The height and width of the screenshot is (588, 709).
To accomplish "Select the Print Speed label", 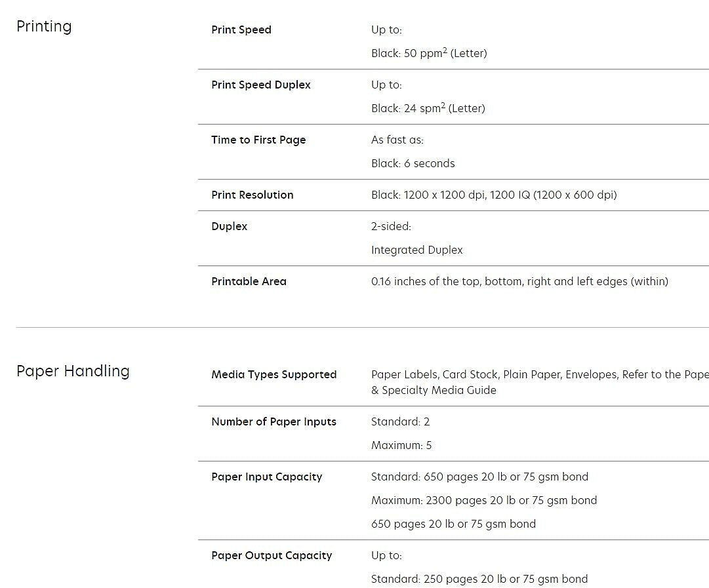I will [x=241, y=29].
